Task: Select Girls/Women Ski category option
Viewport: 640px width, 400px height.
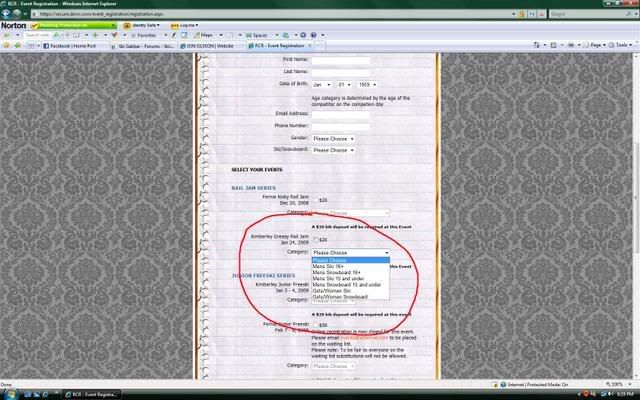Action: (x=336, y=290)
